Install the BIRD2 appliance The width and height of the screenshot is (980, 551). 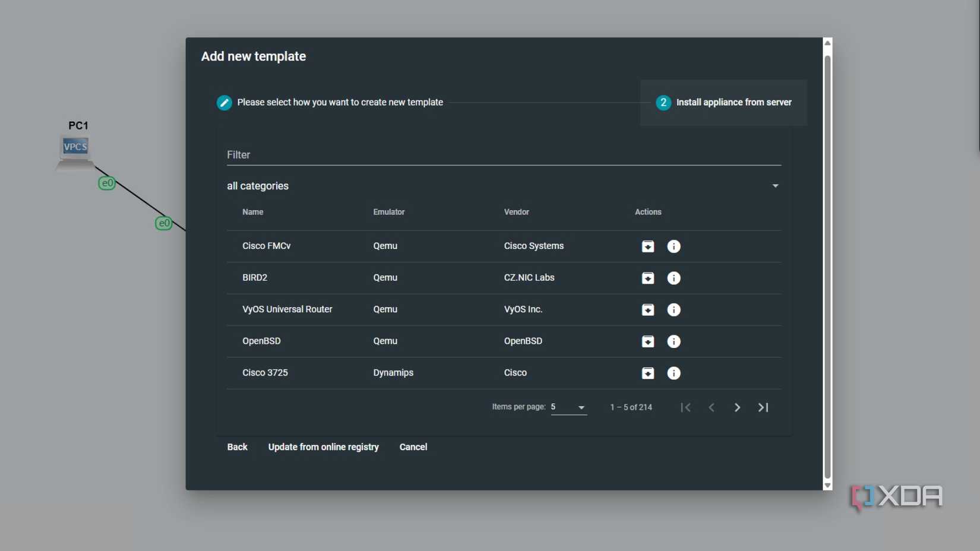[x=648, y=278]
